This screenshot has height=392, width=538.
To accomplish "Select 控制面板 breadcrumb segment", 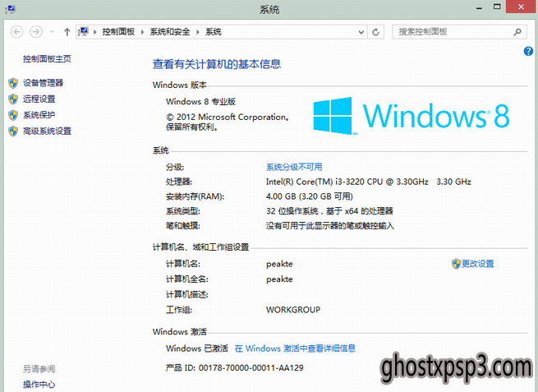I will pyautogui.click(x=118, y=32).
